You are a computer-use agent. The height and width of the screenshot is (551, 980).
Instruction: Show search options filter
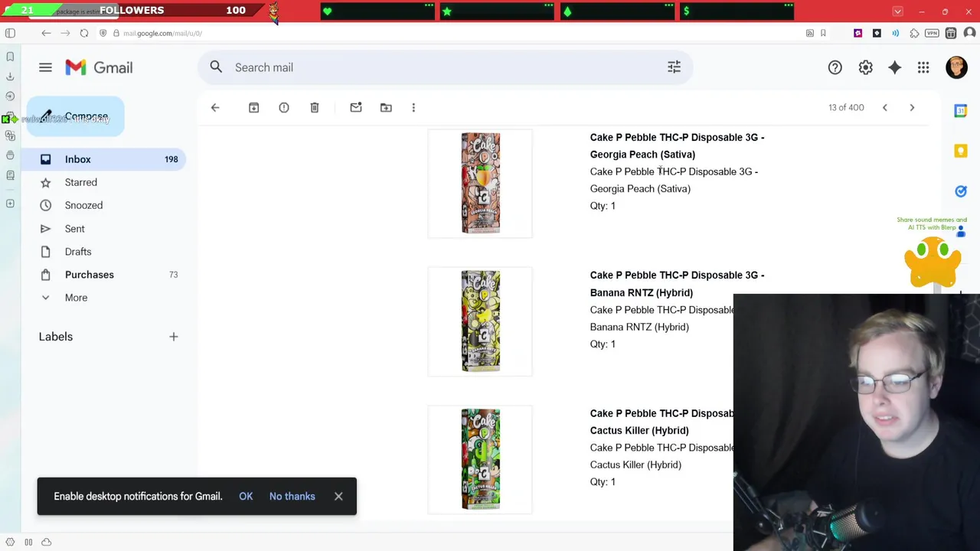pyautogui.click(x=674, y=67)
